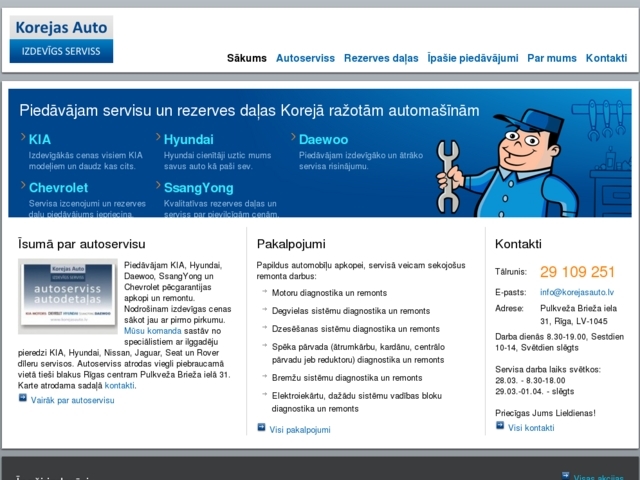Click the Īsumā par autoservisu heading
Viewport: 640px width, 480px height.
[82, 244]
